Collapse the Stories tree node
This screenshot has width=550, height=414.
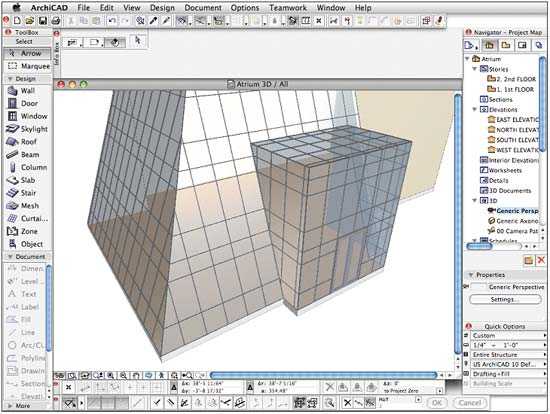[x=474, y=69]
